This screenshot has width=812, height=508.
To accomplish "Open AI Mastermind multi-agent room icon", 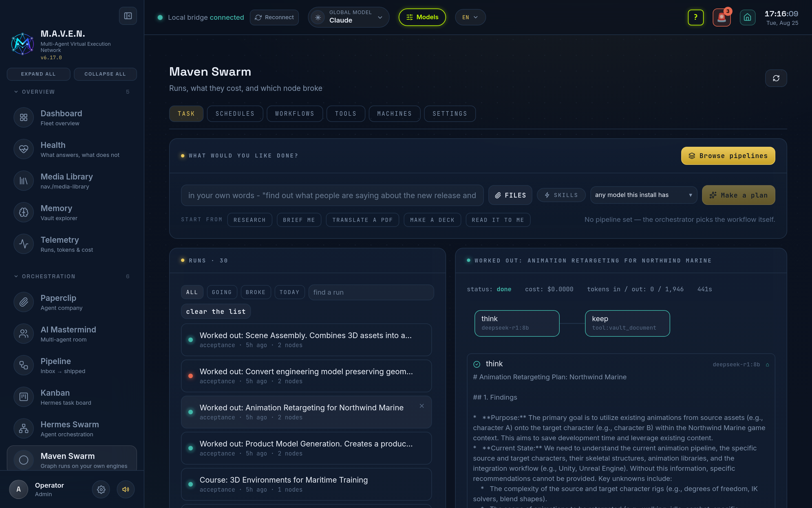I will (23, 333).
